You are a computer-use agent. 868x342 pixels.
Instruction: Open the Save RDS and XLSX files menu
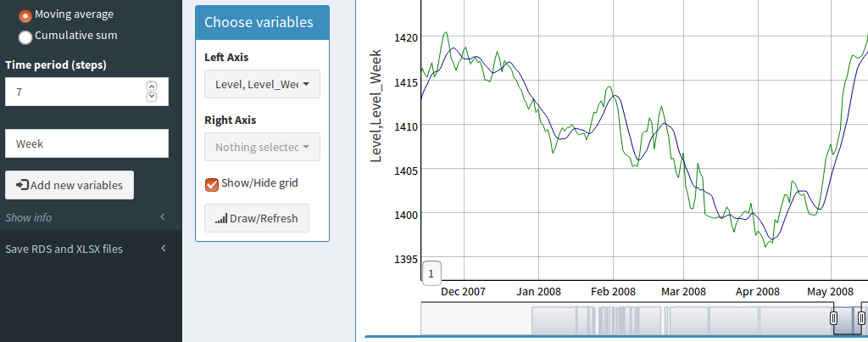[x=64, y=249]
